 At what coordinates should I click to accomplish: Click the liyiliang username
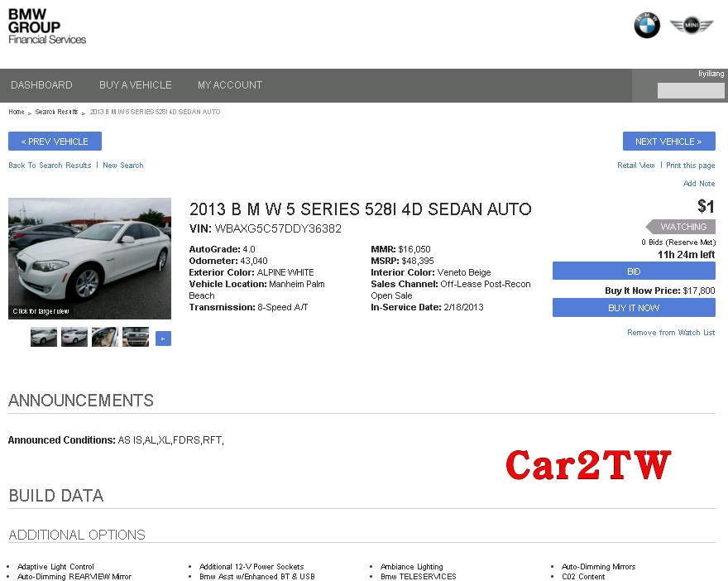(711, 74)
